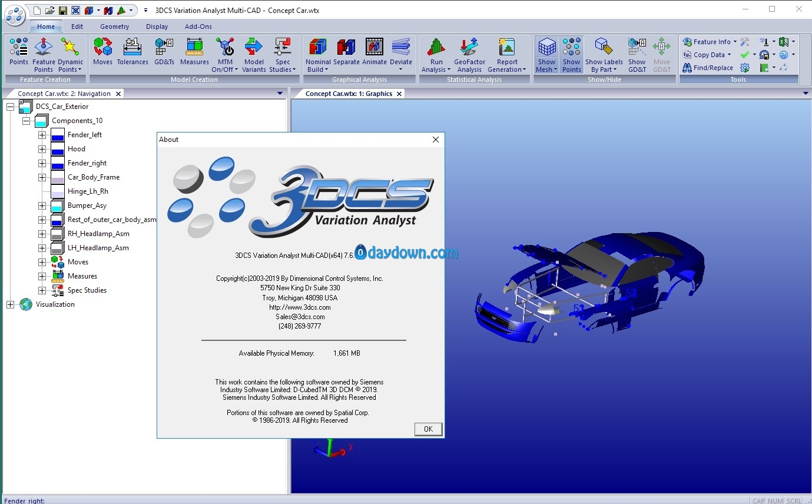Click the hammer and wrench icon in Tools
This screenshot has height=504, width=812.
[x=745, y=42]
